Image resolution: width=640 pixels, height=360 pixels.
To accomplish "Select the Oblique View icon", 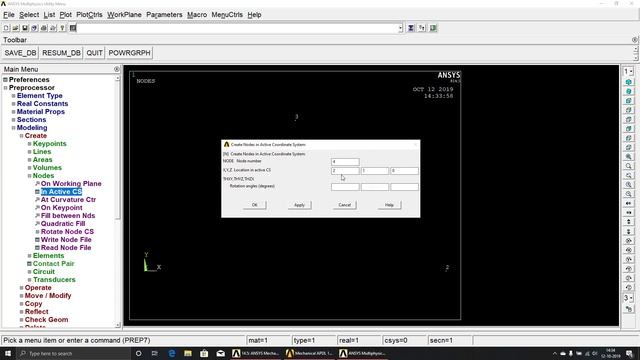I will click(629, 91).
